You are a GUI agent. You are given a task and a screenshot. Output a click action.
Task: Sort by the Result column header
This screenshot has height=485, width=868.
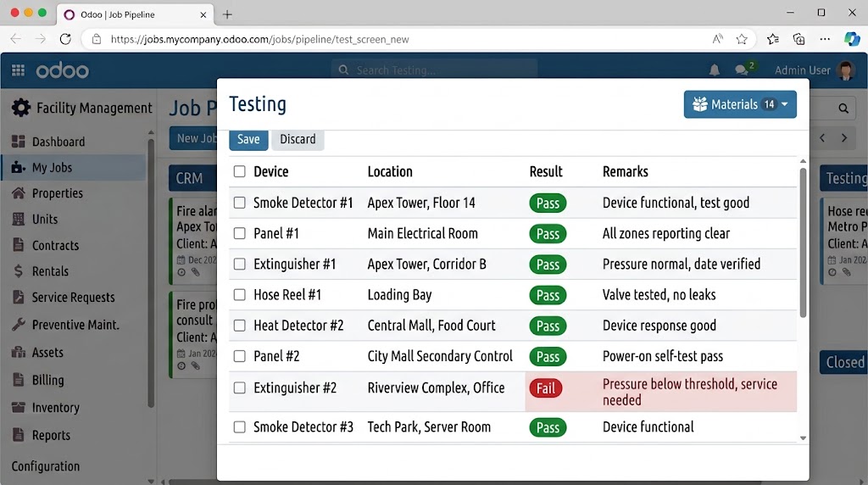[546, 171]
